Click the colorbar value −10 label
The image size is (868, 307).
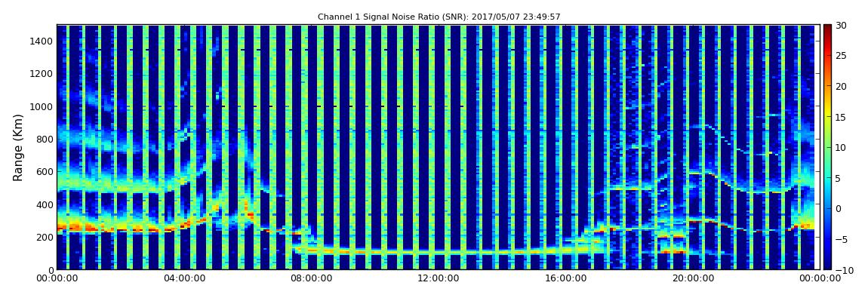point(844,270)
